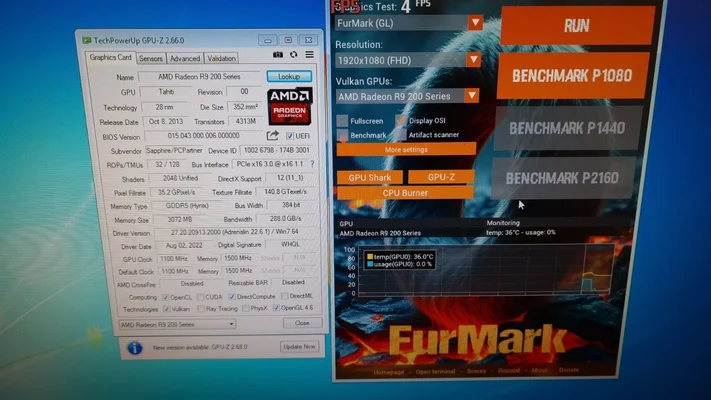711x400 pixels.
Task: Toggle the UEFI checkbox
Action: [289, 135]
